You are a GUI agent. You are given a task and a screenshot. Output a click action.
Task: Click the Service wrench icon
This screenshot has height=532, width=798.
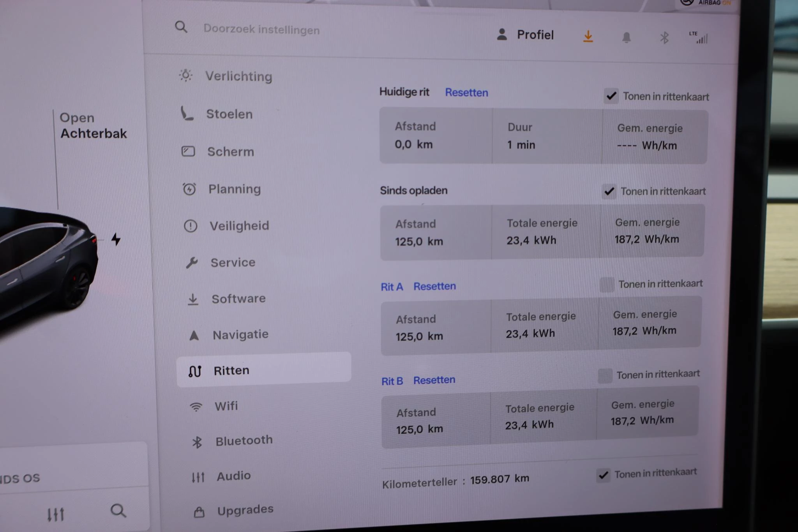tap(192, 262)
